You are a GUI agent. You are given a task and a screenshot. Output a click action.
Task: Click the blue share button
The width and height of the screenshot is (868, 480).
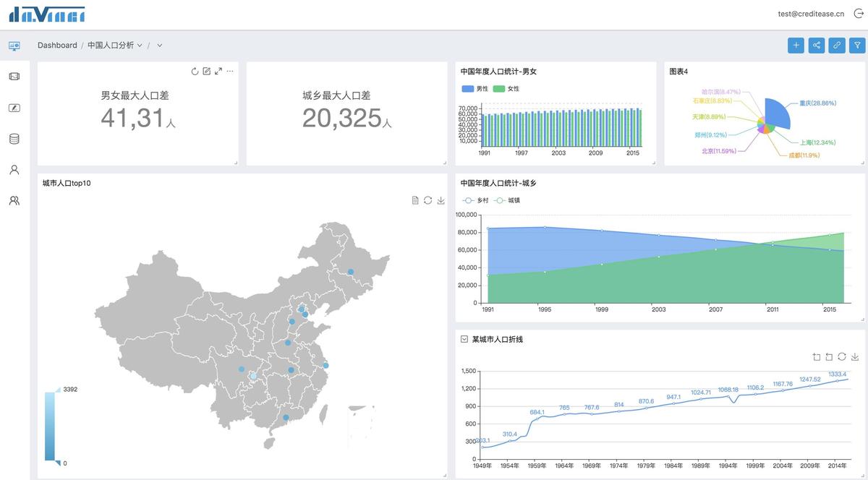816,45
